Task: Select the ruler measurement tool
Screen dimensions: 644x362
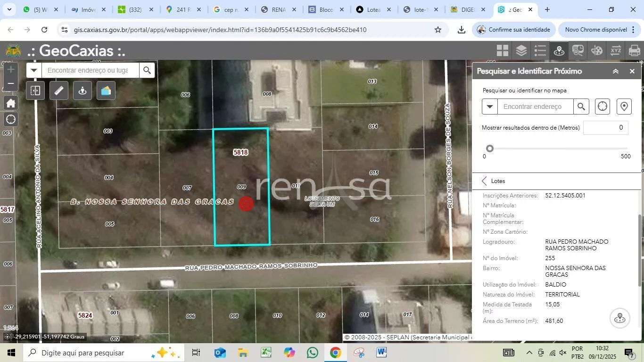Action: click(x=59, y=90)
